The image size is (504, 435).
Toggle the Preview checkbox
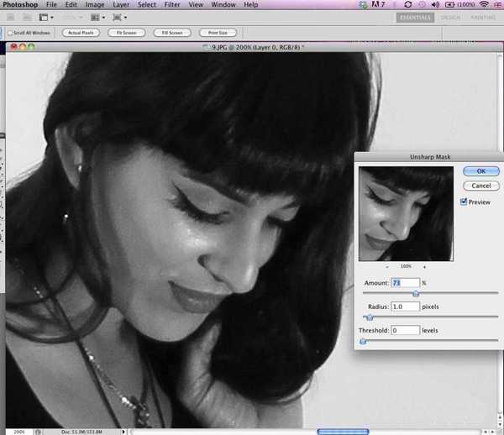coord(465,202)
